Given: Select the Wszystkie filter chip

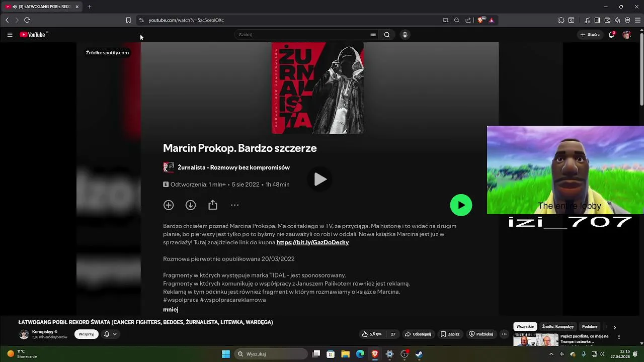Looking at the screenshot, I should pos(525,327).
